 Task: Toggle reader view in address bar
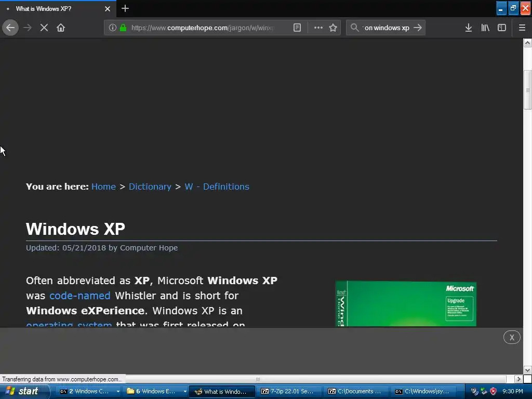coord(297,28)
